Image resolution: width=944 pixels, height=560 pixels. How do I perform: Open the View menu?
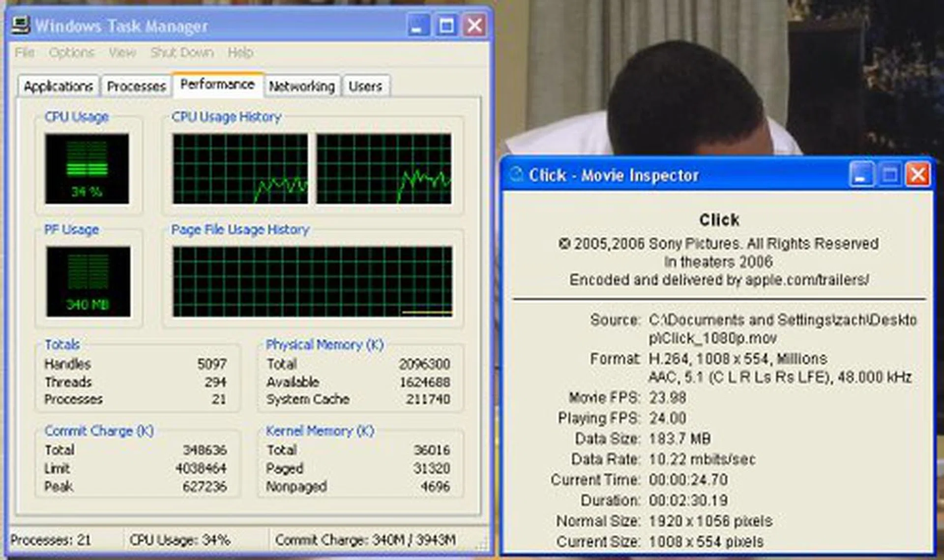(x=122, y=52)
